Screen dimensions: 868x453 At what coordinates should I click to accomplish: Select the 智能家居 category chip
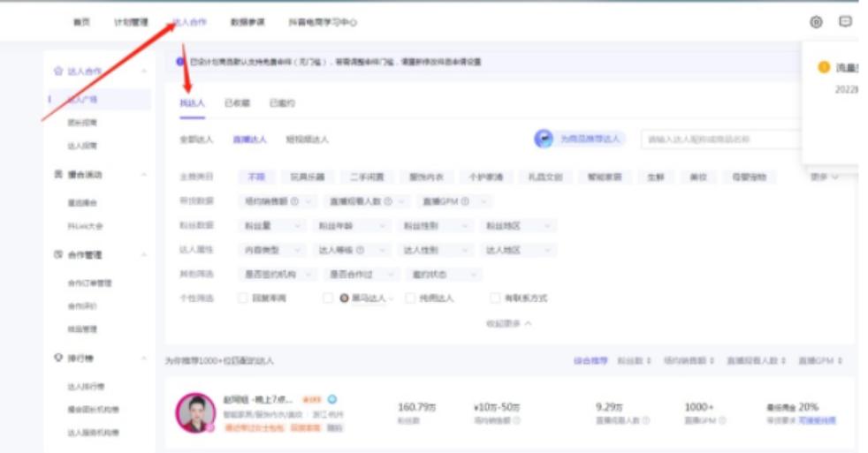click(605, 177)
